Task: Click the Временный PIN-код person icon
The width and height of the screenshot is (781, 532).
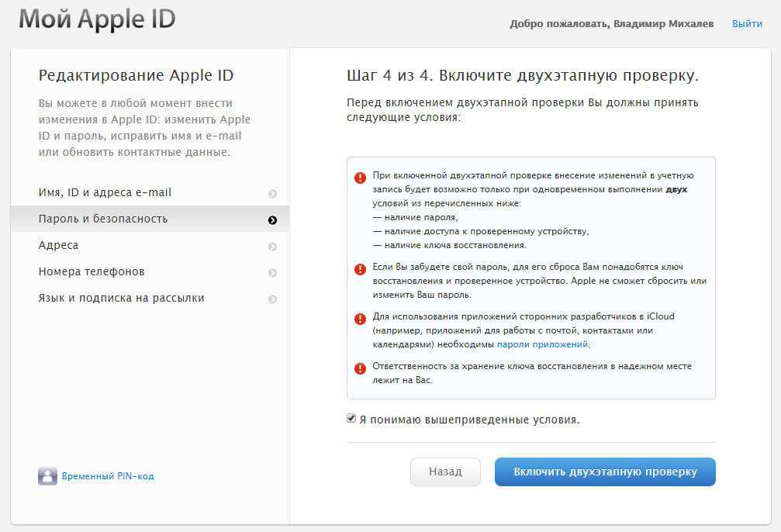Action: [48, 476]
